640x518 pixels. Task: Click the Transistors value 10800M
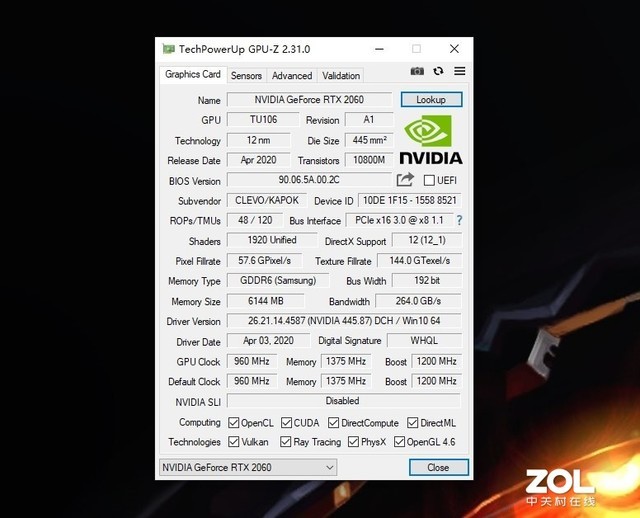click(x=369, y=160)
